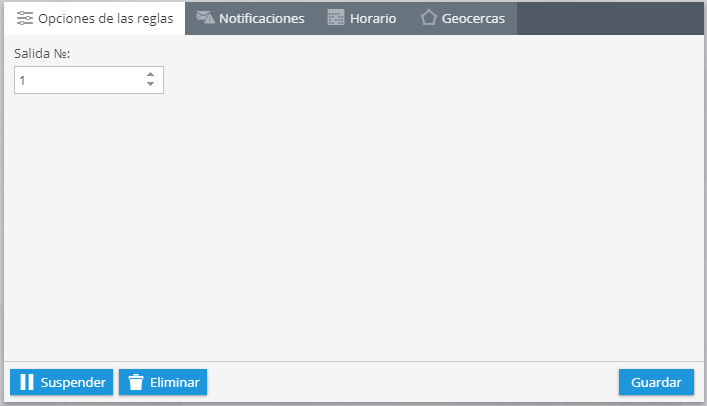The height and width of the screenshot is (406, 707).
Task: Click the Suspender button
Action: pyautogui.click(x=61, y=382)
